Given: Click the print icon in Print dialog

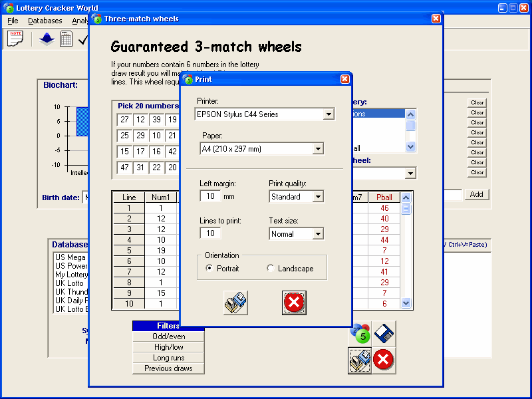Looking at the screenshot, I should click(x=236, y=303).
